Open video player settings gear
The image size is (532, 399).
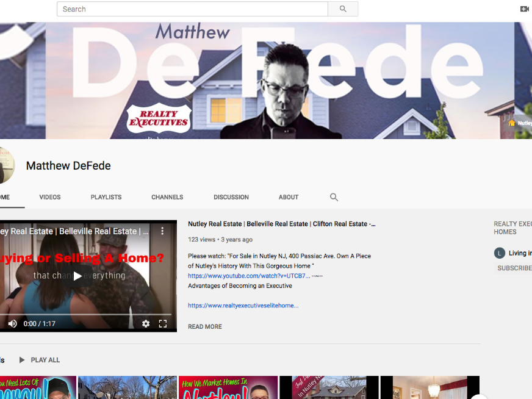point(146,324)
